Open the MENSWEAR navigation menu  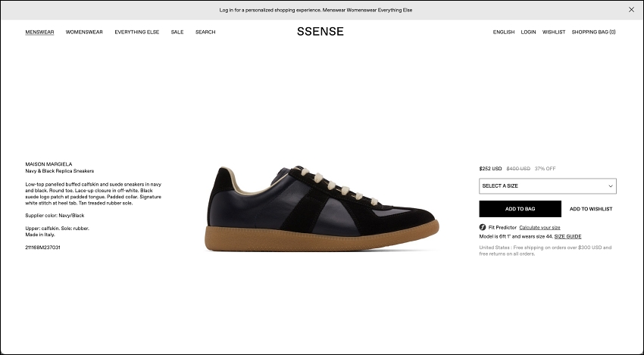click(x=39, y=33)
